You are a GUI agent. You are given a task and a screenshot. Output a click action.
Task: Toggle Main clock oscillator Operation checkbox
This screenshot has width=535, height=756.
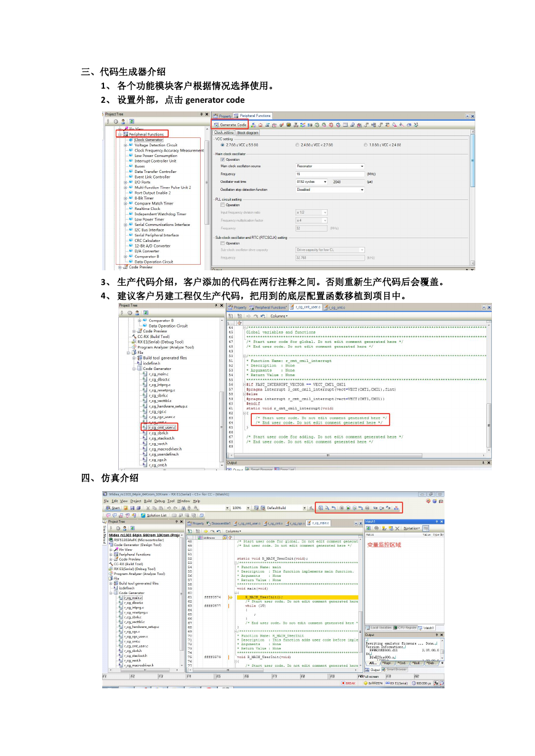tap(222, 159)
